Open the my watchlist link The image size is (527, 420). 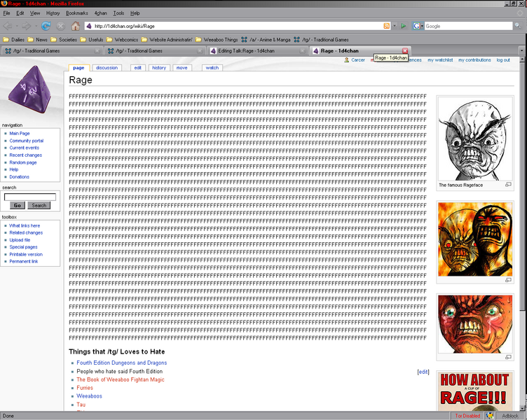(x=440, y=59)
